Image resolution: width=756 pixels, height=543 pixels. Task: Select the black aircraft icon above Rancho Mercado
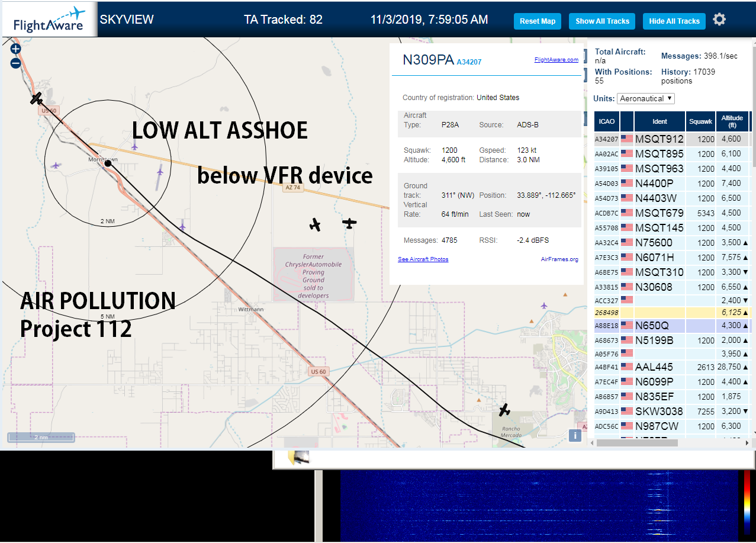tap(504, 409)
